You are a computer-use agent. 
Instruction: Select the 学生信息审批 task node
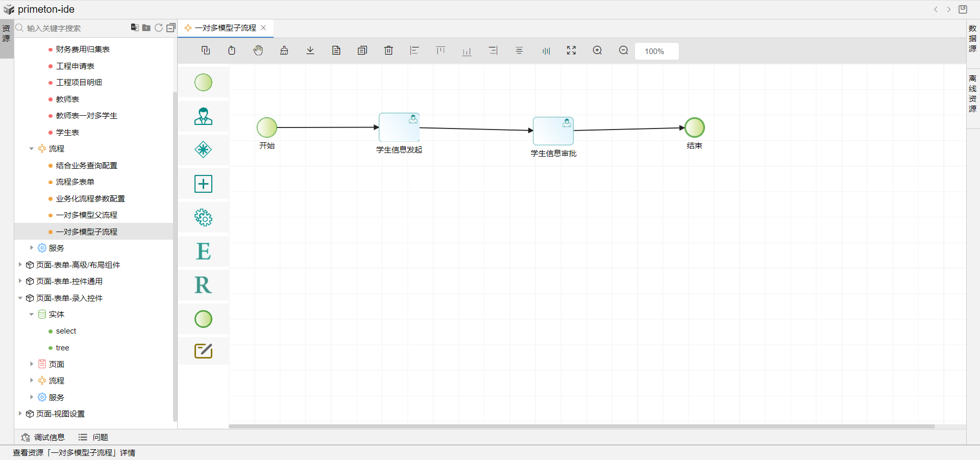tap(553, 131)
